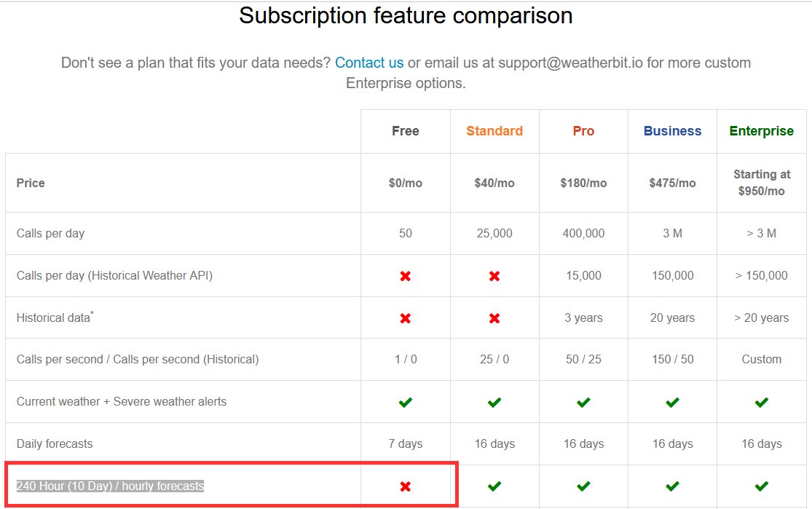This screenshot has width=812, height=509.
Task: Click green check for Free Current weather alerts
Action: tap(406, 402)
